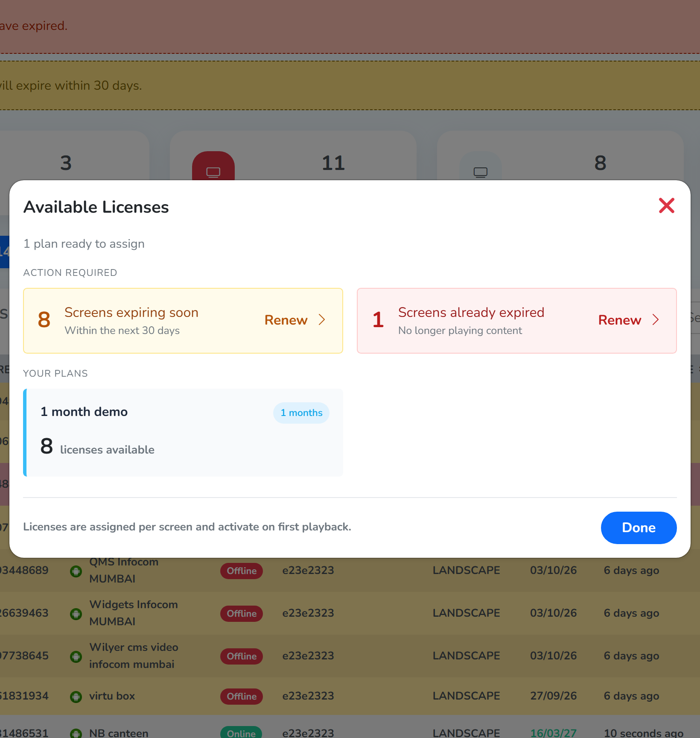The image size is (700, 738).
Task: Click Android icon in virtu box row
Action: click(x=76, y=697)
